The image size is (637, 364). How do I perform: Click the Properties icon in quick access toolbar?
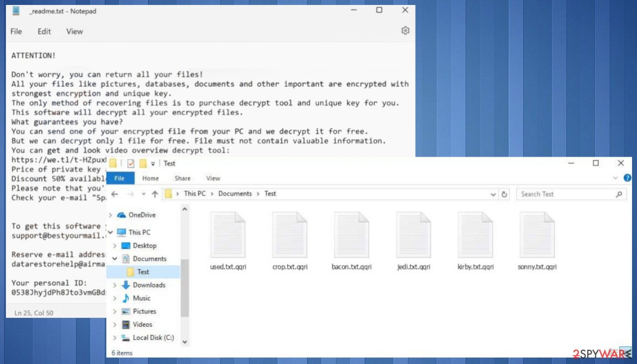pos(131,163)
